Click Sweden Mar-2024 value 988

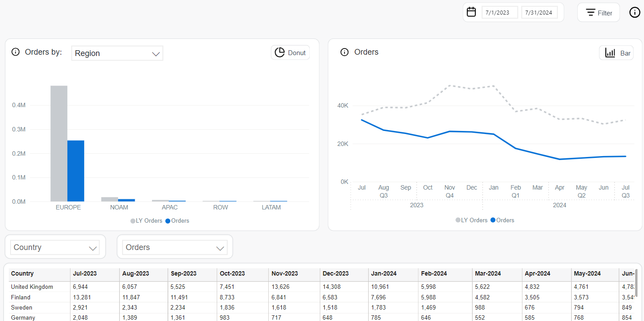[x=480, y=307]
